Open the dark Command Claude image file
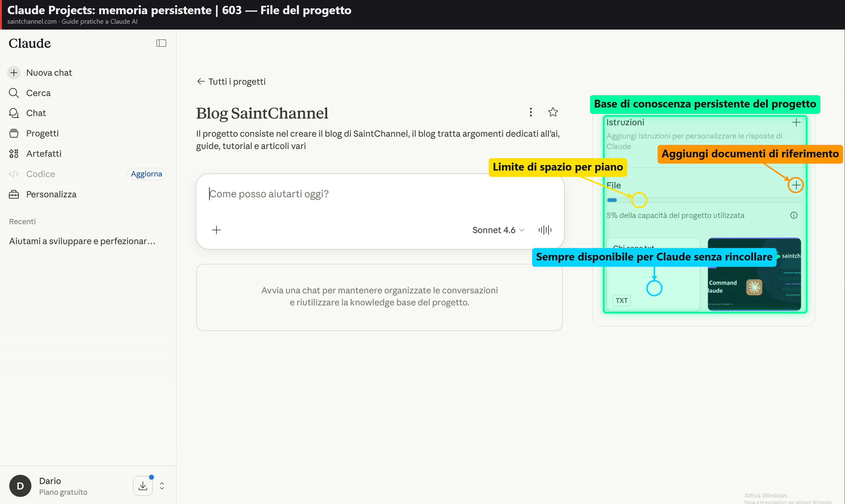The height and width of the screenshot is (504, 845). click(x=754, y=274)
